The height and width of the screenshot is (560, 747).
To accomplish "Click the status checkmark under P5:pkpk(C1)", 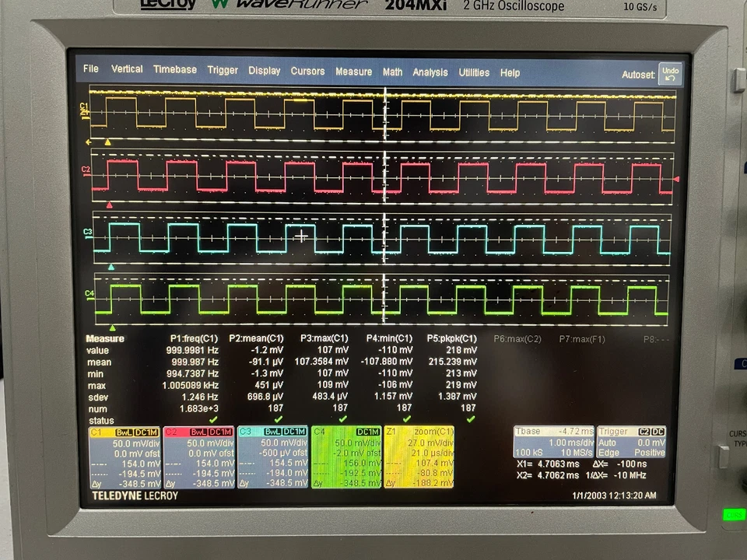I will pos(470,418).
